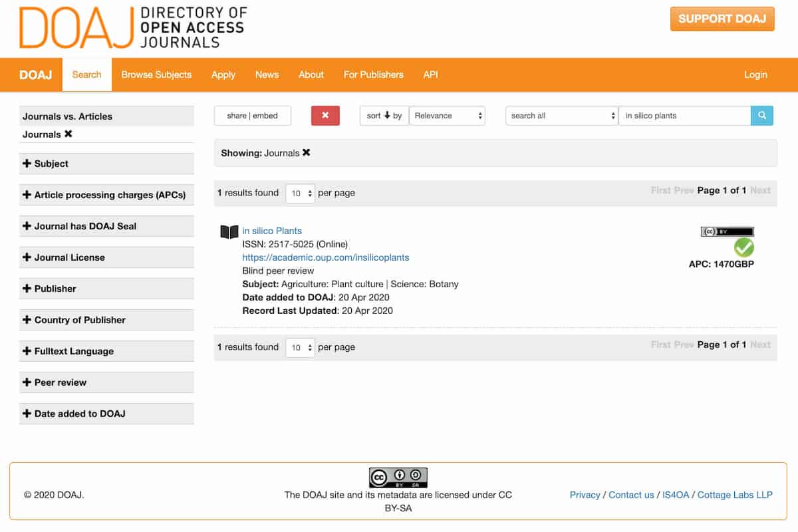Click the SUPPORT DOAJ button
The image size is (798, 532).
tap(722, 19)
